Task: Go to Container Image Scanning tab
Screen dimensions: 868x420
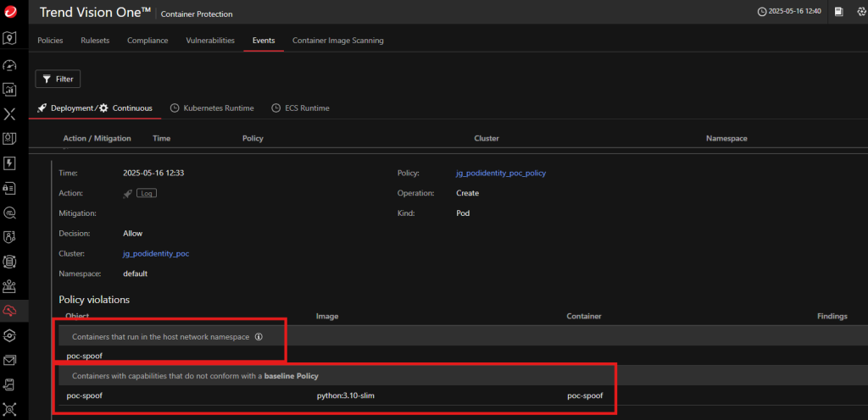Action: (x=337, y=41)
